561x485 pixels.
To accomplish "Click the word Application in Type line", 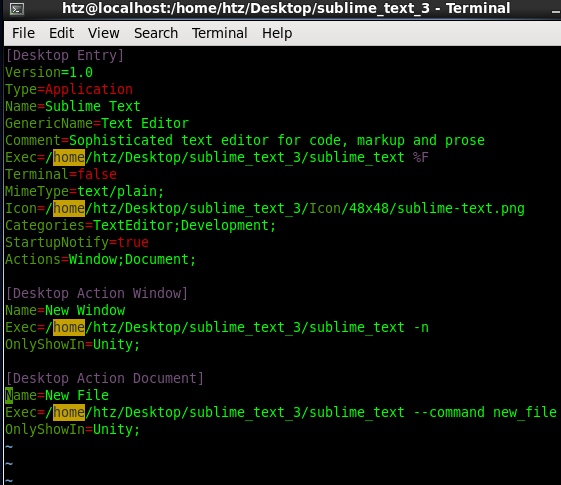I will 89,89.
